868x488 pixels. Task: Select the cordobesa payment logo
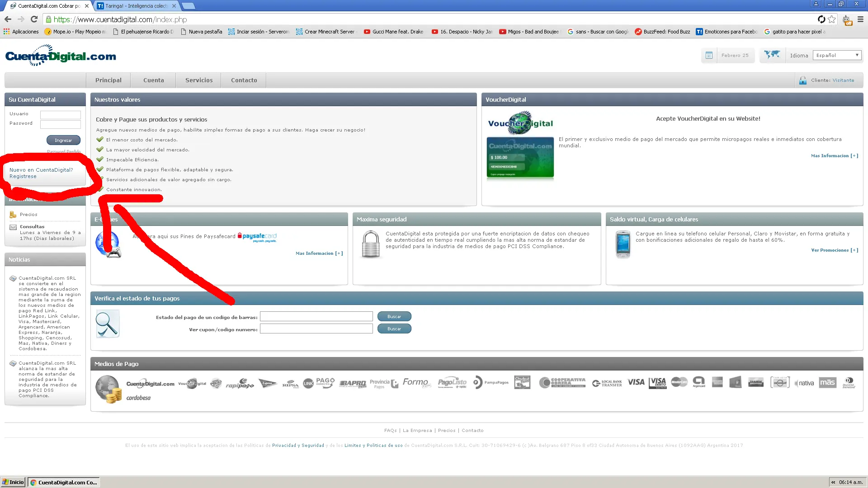pos(138,398)
